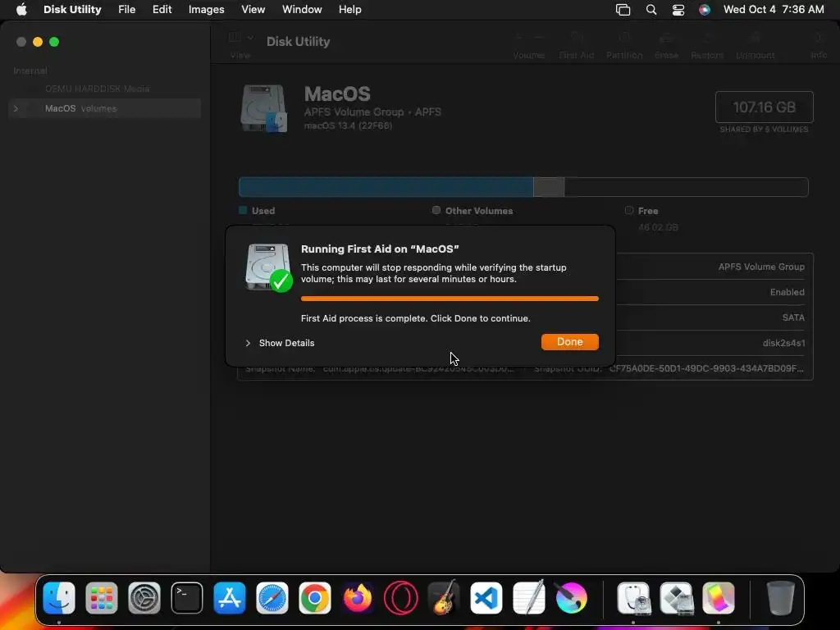Click the Used legend label

[x=263, y=211]
